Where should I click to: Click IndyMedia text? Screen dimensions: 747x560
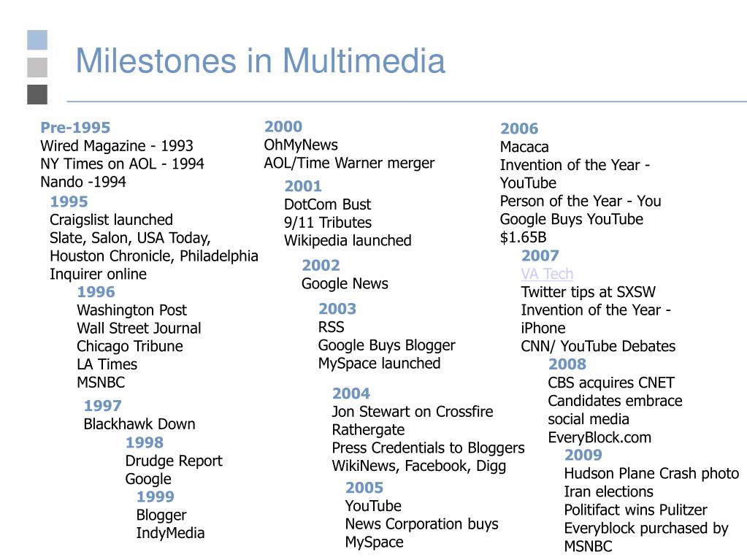[171, 533]
